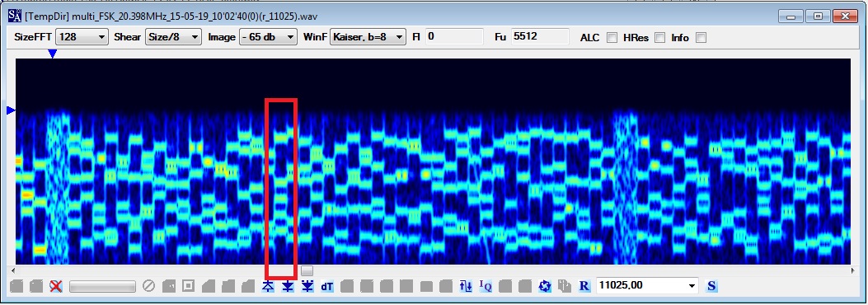Screen dimensions: 868x305
Task: Check the Info checkbox
Action: (x=701, y=38)
